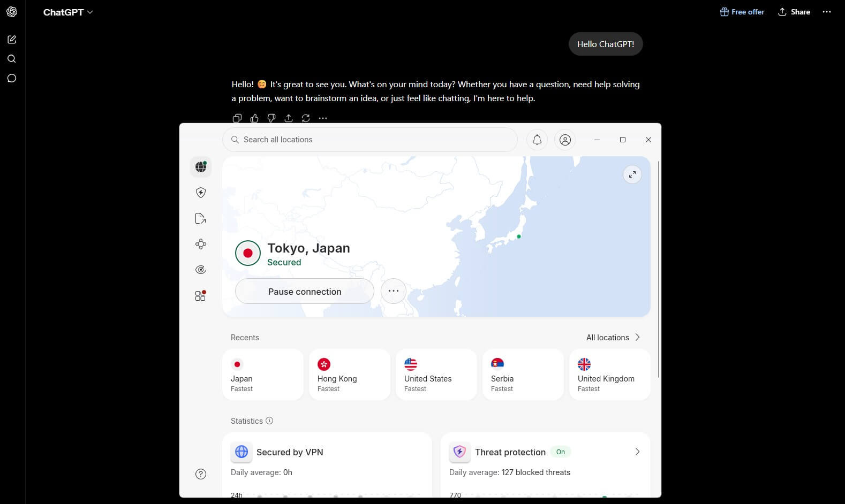Minimize the VPN window

pos(597,140)
